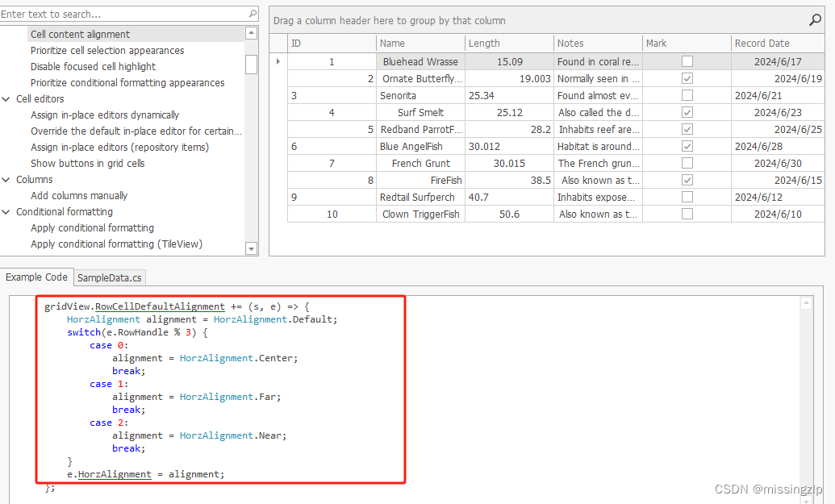
Task: Click the date cell 2024/6/28
Action: pos(778,146)
